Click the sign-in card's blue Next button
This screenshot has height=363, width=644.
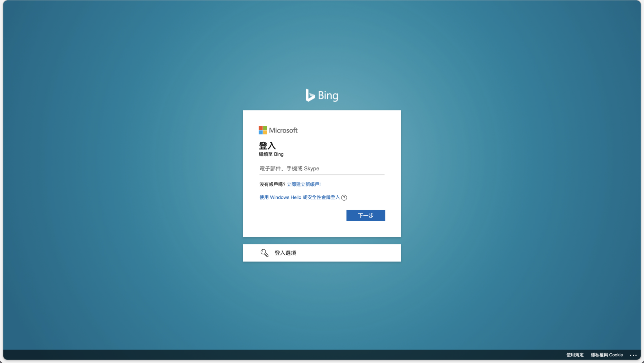(365, 215)
